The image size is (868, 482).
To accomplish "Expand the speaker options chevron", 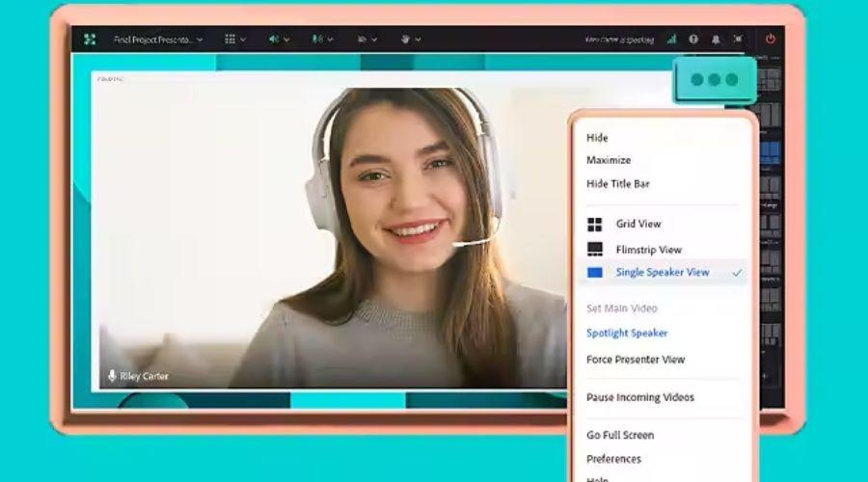I will (286, 40).
